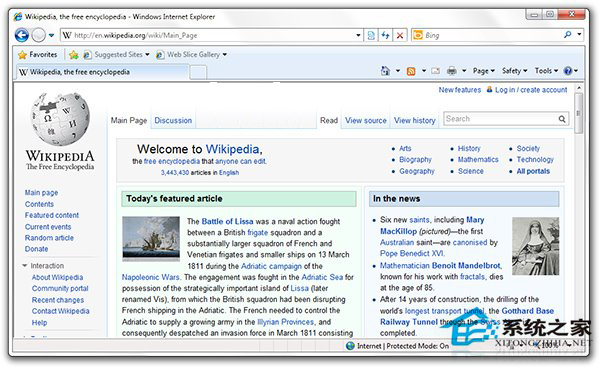The image size is (600, 367).
Task: Click the Adriatic campaign link
Action: click(271, 266)
